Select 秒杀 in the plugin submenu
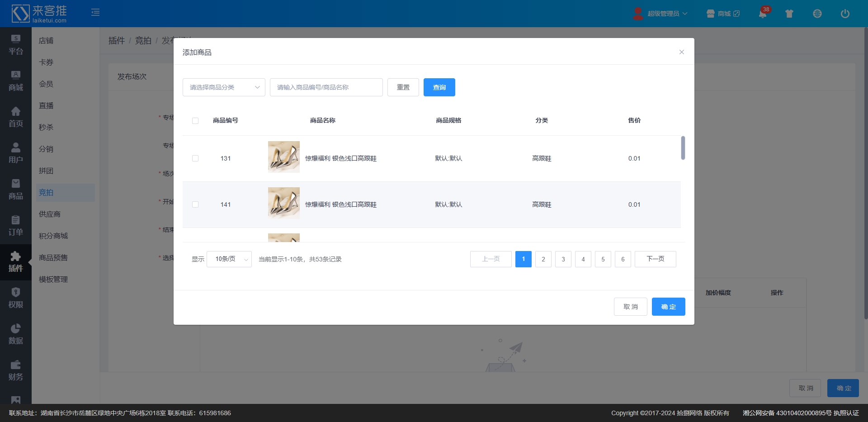The height and width of the screenshot is (422, 868). pos(46,128)
